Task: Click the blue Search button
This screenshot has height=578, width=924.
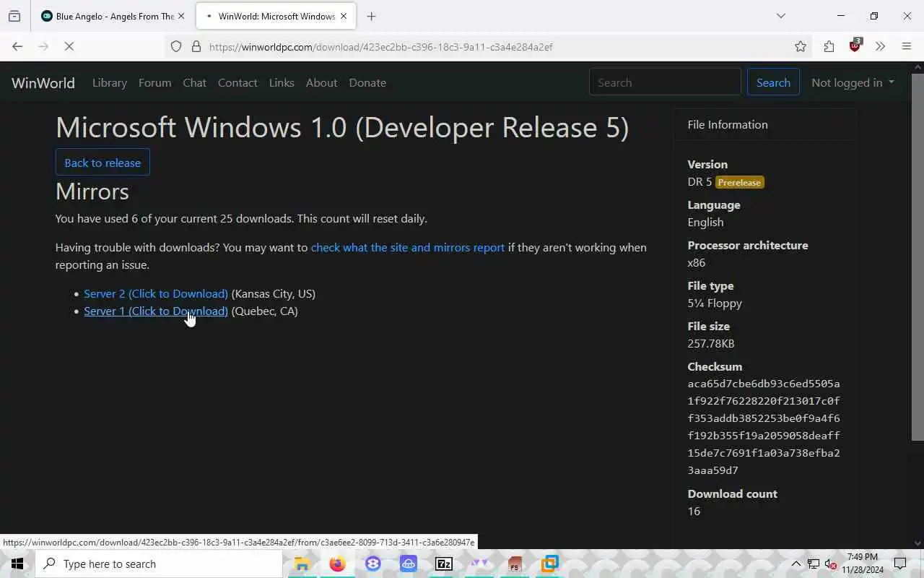Action: [x=773, y=82]
